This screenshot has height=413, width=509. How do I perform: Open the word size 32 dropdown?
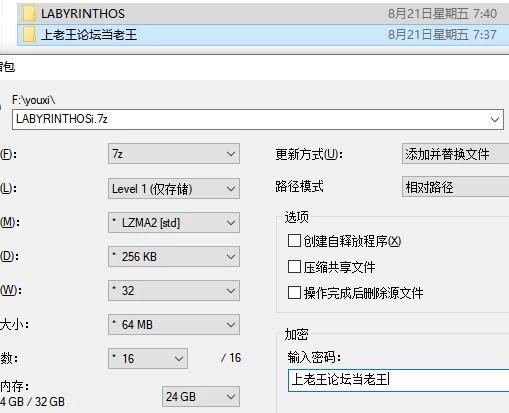tap(174, 290)
